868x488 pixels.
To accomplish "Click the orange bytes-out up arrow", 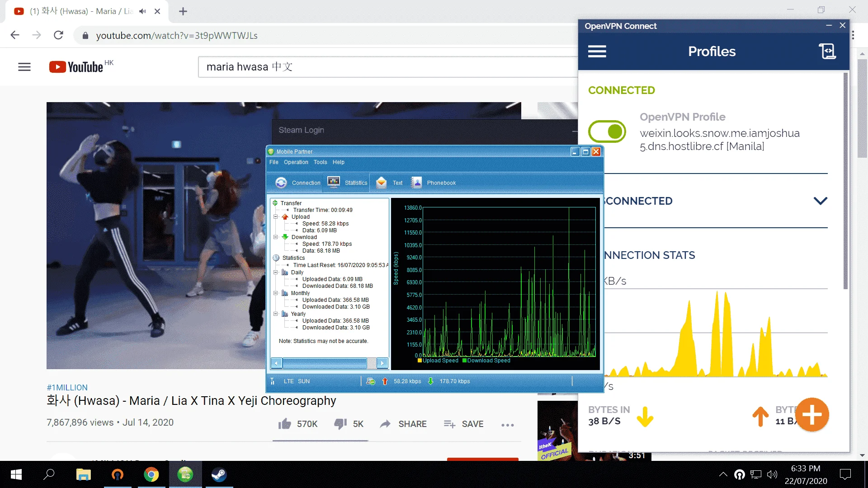I will tap(760, 417).
